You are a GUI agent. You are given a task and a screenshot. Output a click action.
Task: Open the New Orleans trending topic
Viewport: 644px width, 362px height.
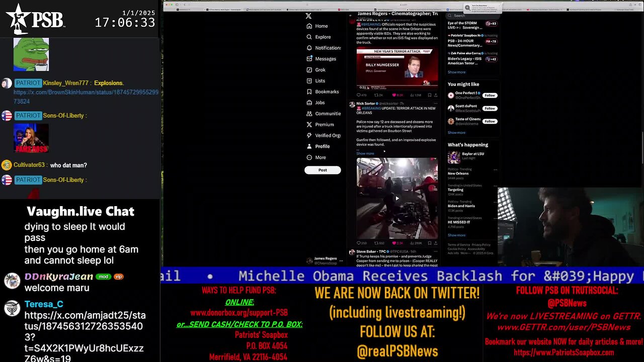tap(458, 173)
